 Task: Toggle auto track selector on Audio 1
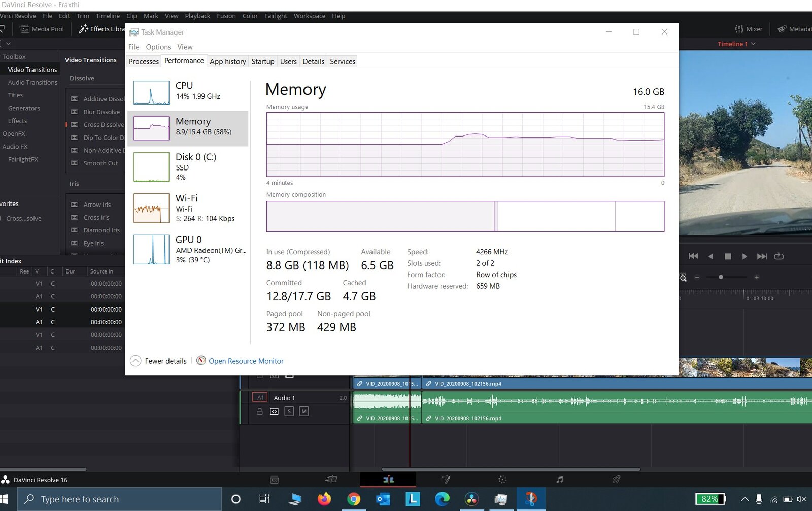274,412
